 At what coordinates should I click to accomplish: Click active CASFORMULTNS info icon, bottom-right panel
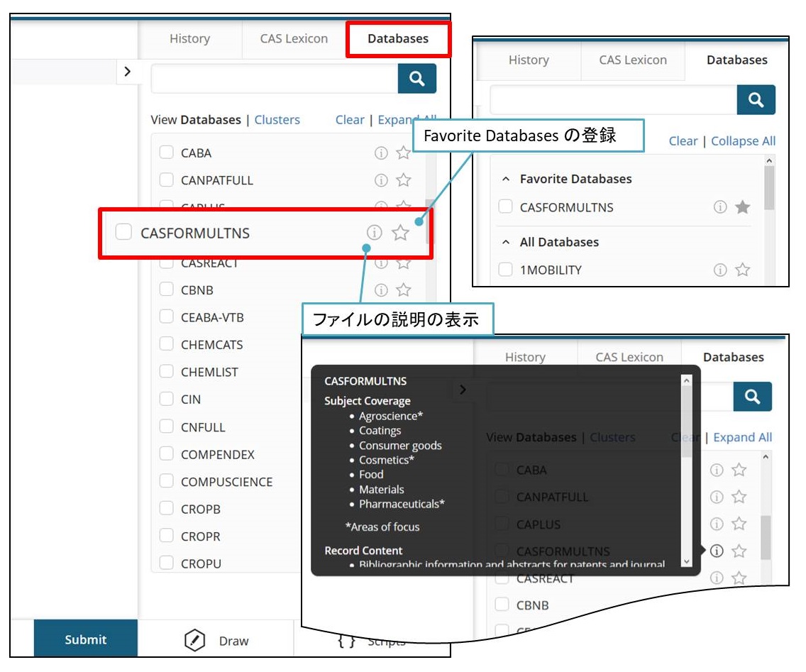click(x=717, y=551)
